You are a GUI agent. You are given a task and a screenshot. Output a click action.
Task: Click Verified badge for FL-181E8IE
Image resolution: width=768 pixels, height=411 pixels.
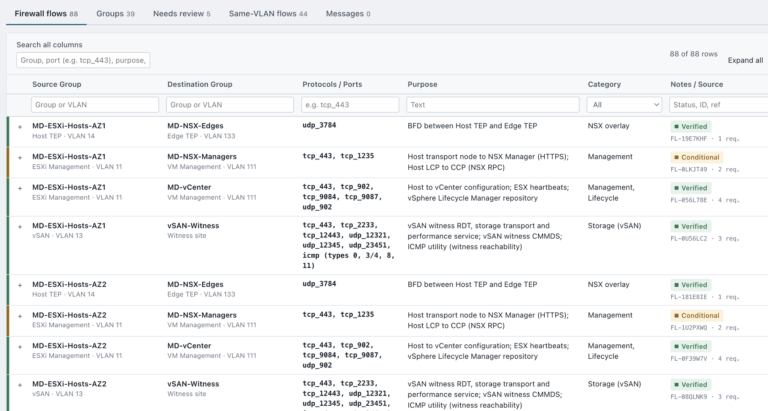[x=691, y=285]
